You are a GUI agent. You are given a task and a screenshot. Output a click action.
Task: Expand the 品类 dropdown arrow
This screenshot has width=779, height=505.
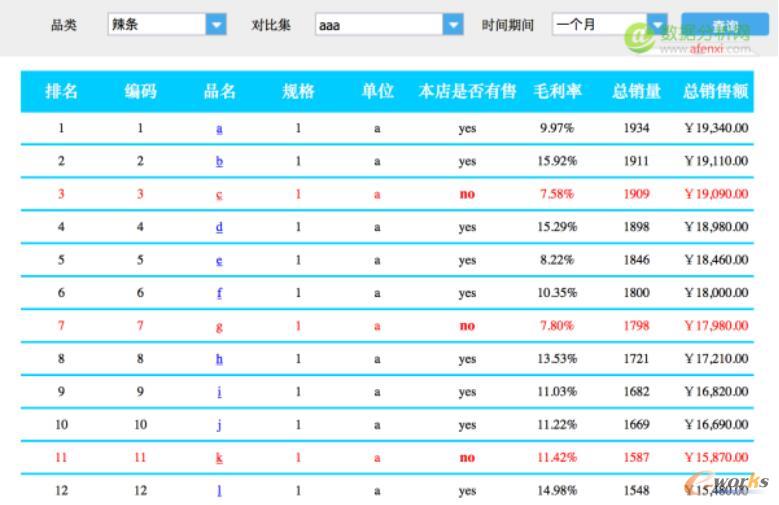[x=216, y=24]
